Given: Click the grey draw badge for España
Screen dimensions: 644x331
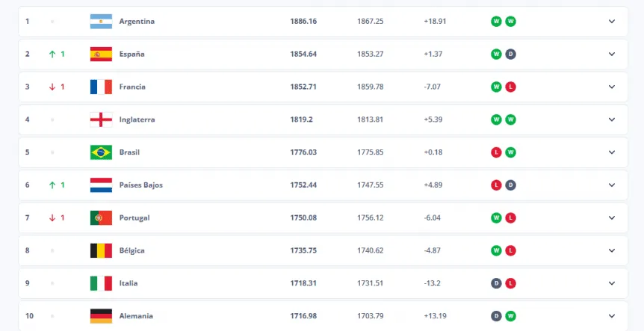Looking at the screenshot, I should click(x=510, y=54).
